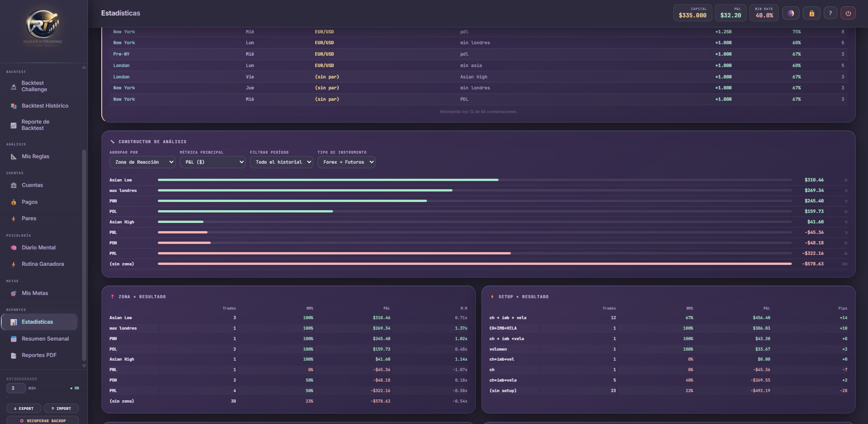Click the $456.40 P&L in the Setup table
Viewport: 868px width, 424px height.
point(761,318)
